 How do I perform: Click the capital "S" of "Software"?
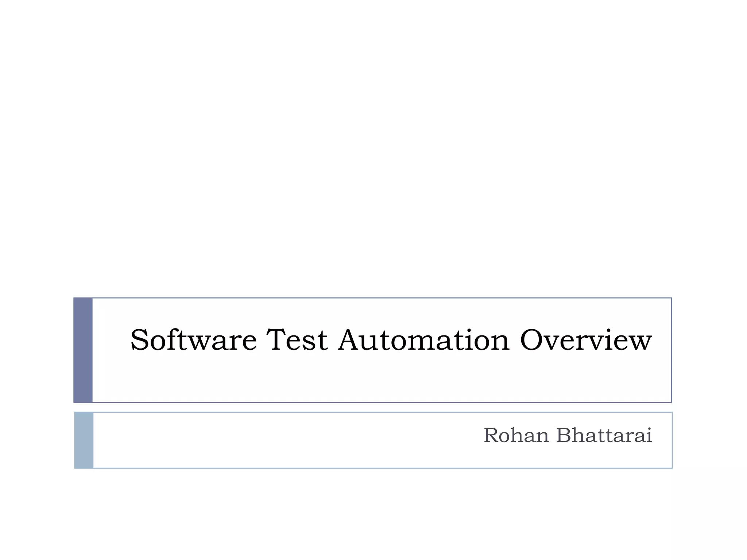tap(139, 339)
